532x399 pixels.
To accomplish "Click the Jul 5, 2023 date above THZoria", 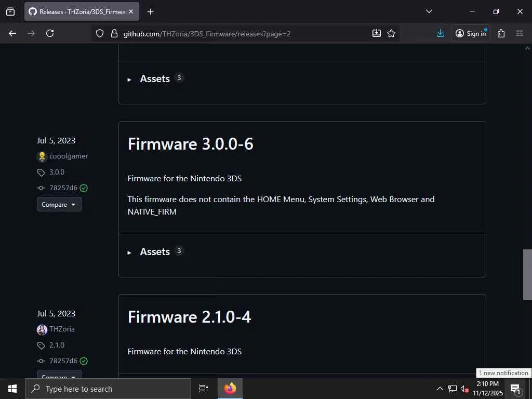I will [x=56, y=314].
